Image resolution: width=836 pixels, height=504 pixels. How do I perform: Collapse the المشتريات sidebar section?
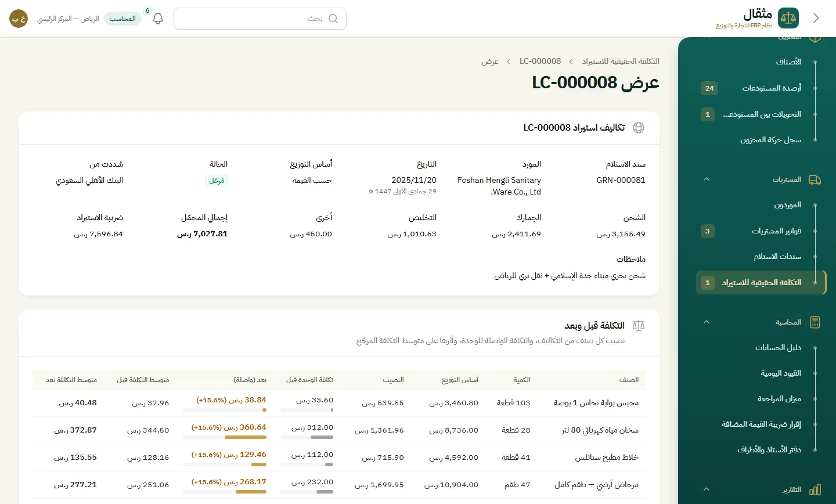[x=707, y=179]
